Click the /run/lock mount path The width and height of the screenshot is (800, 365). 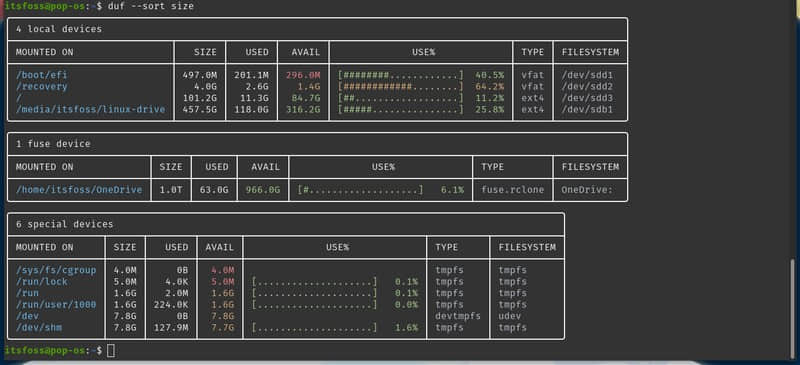(41, 282)
